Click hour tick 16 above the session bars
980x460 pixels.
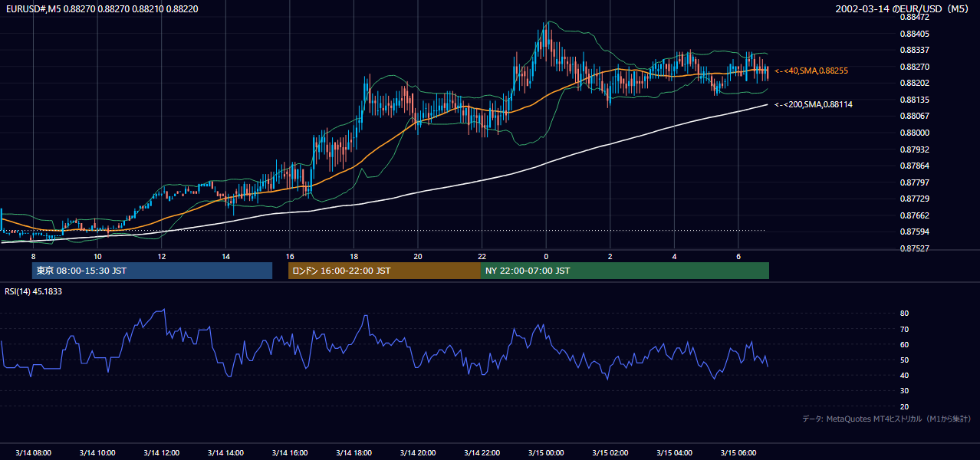290,256
